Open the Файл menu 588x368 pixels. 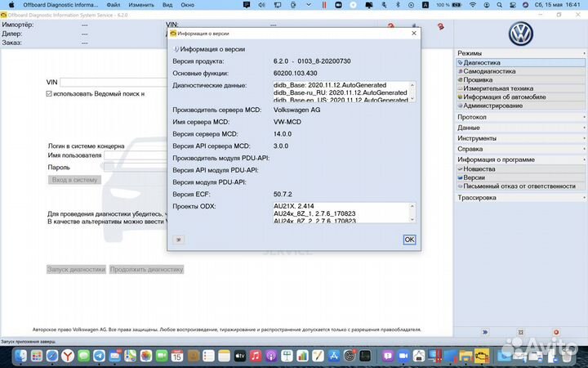[x=114, y=5]
